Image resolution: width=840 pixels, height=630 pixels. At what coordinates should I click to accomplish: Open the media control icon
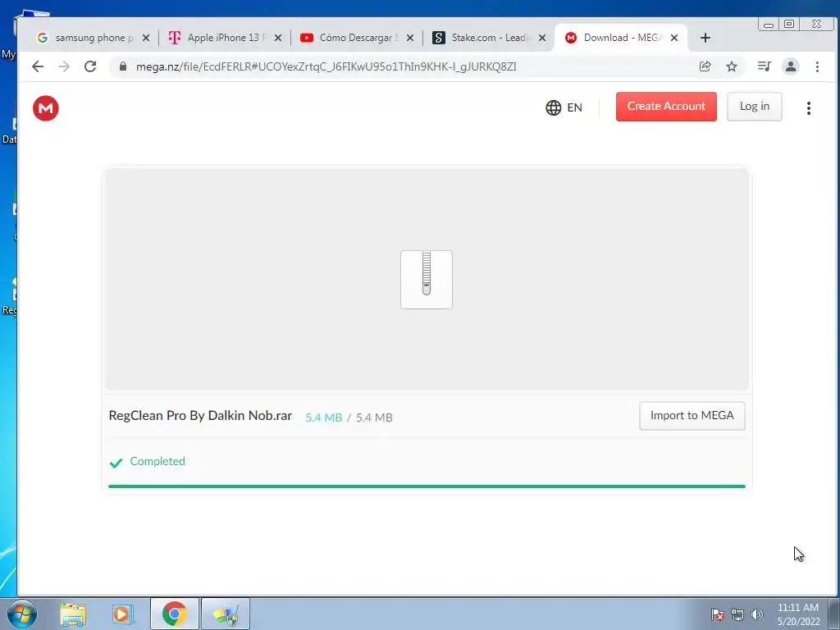[764, 66]
